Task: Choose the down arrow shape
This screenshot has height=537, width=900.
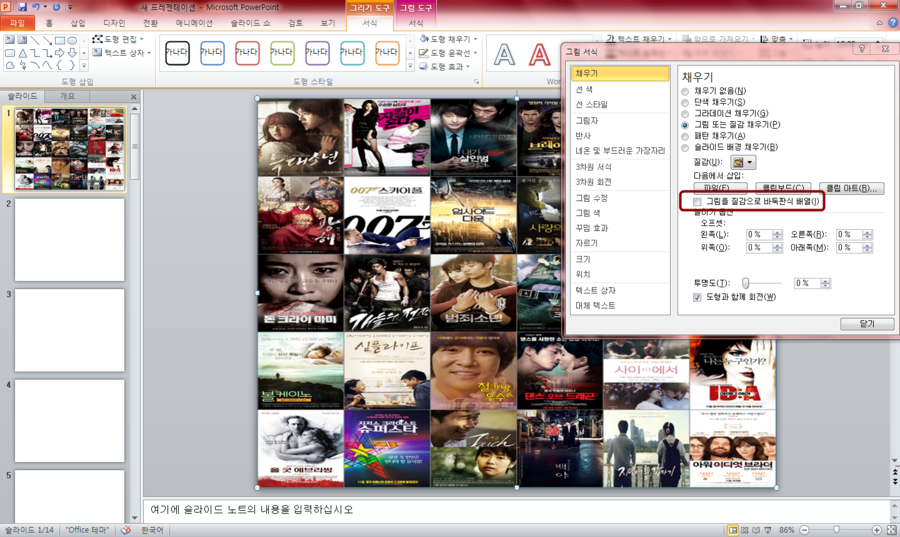Action: [x=72, y=53]
